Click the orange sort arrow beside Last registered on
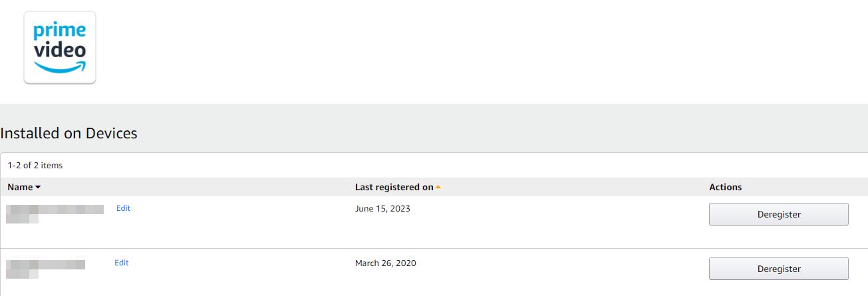 (x=438, y=188)
